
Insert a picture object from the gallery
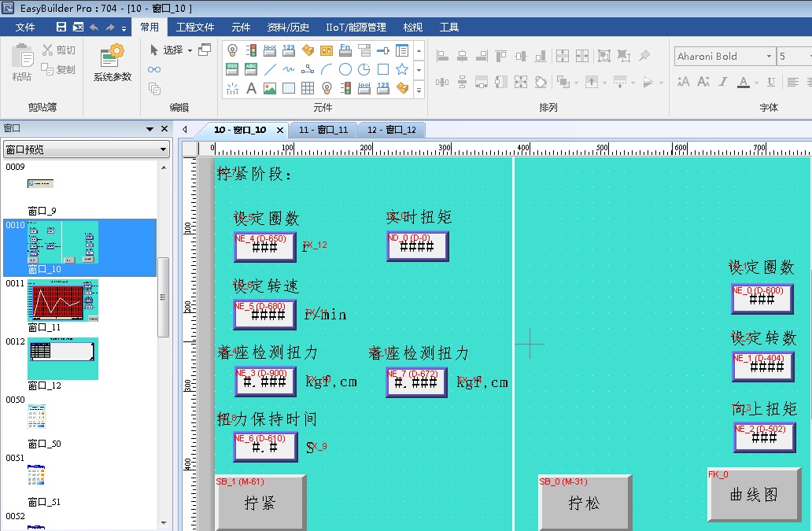[x=270, y=88]
